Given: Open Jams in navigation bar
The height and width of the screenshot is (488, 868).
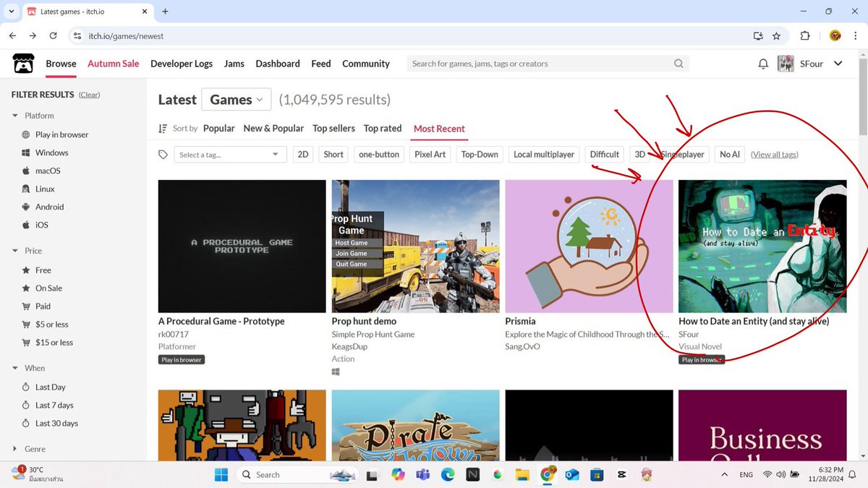Looking at the screenshot, I should pyautogui.click(x=234, y=64).
